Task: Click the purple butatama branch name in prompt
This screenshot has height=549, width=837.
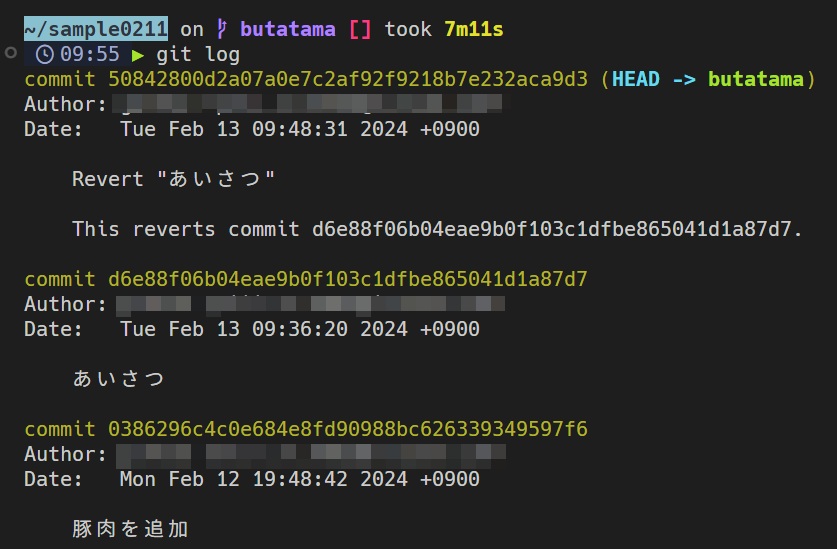Action: 288,29
